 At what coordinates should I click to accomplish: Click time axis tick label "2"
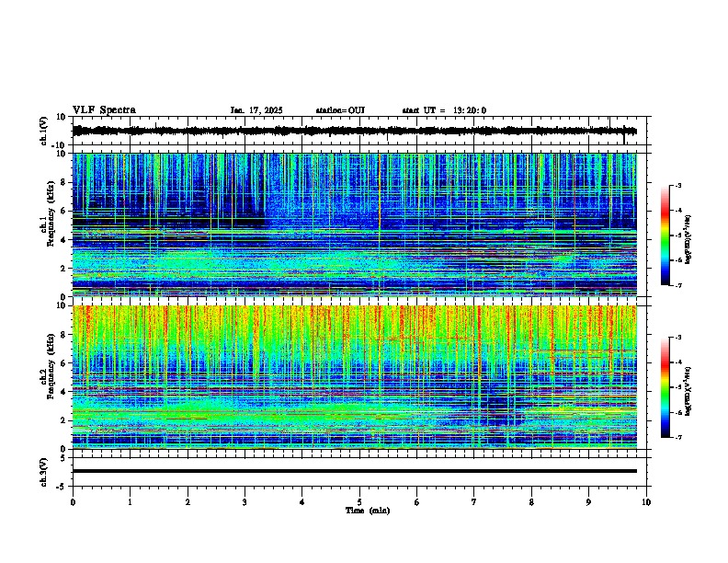tap(188, 502)
